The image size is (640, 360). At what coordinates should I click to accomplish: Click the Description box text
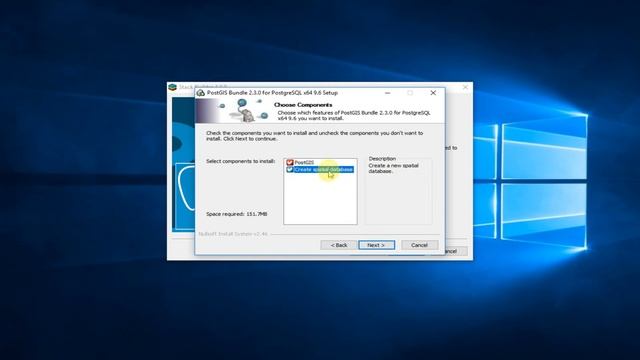tap(393, 168)
